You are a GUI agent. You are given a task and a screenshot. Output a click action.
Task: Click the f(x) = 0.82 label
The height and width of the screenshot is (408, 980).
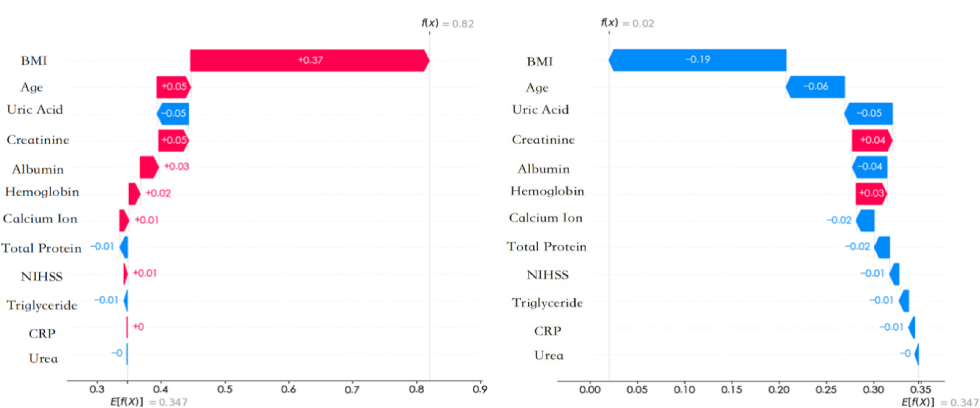coord(447,23)
